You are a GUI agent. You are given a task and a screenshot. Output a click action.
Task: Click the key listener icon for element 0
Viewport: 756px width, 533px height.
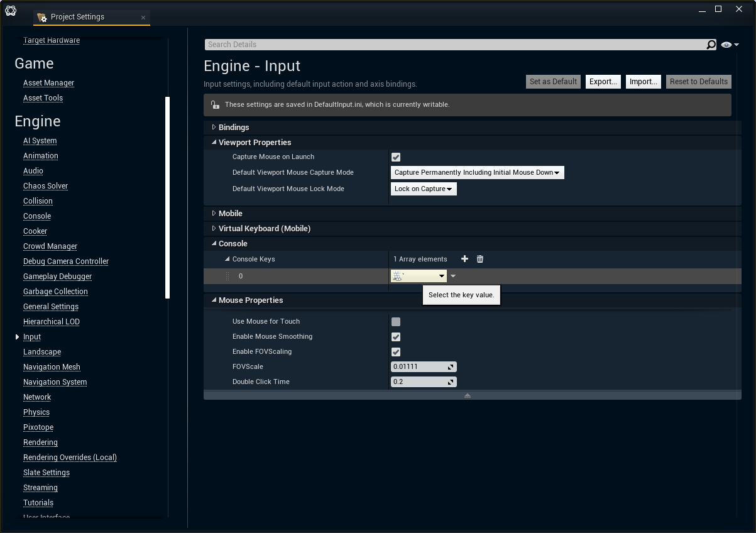click(397, 276)
